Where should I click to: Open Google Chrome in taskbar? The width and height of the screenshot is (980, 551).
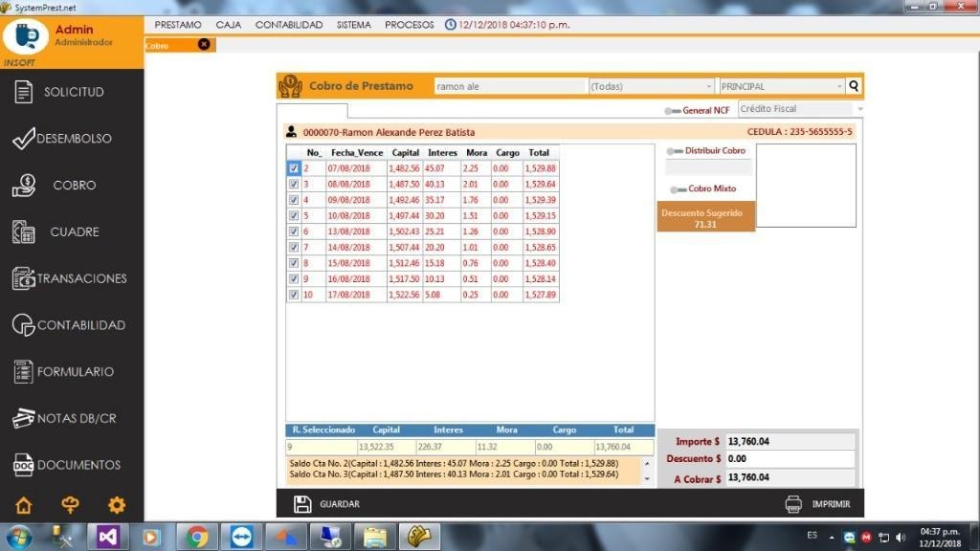pos(197,537)
